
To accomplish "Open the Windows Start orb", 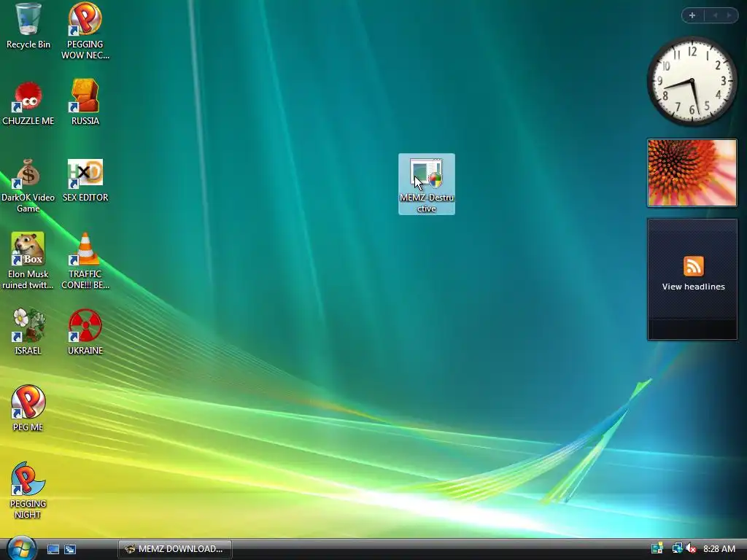I will coord(21,548).
